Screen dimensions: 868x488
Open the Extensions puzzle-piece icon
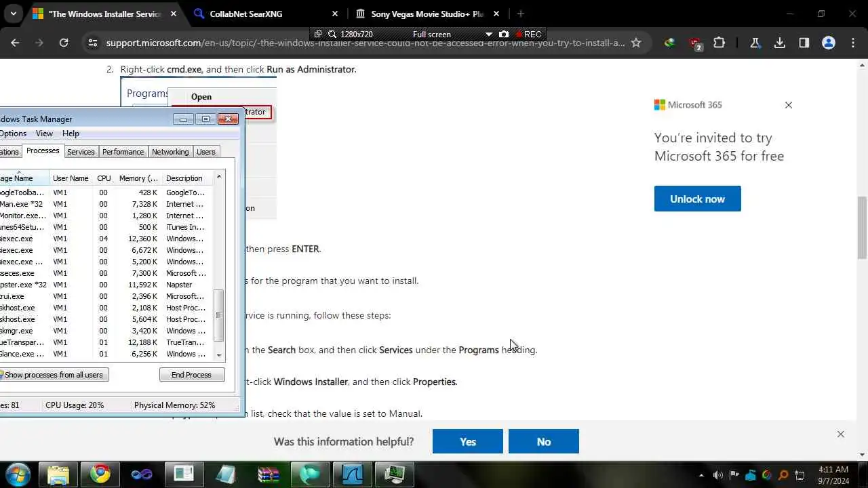pyautogui.click(x=719, y=43)
